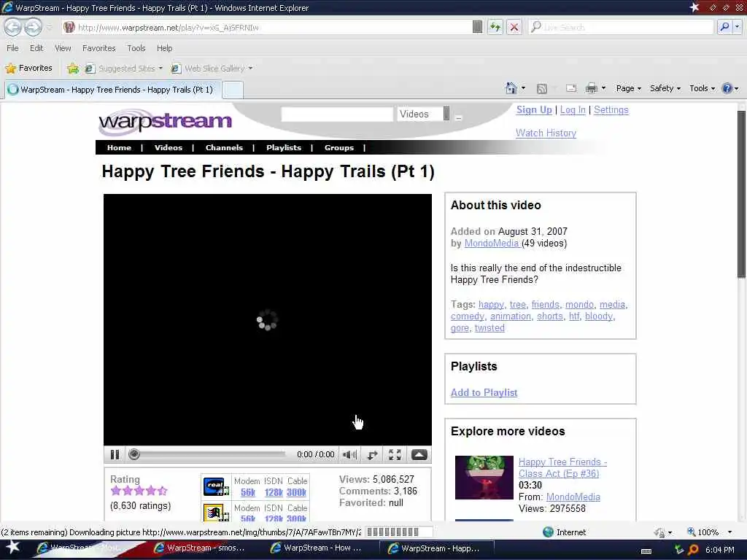Click the Add to Favorites Bar icon

click(x=73, y=68)
